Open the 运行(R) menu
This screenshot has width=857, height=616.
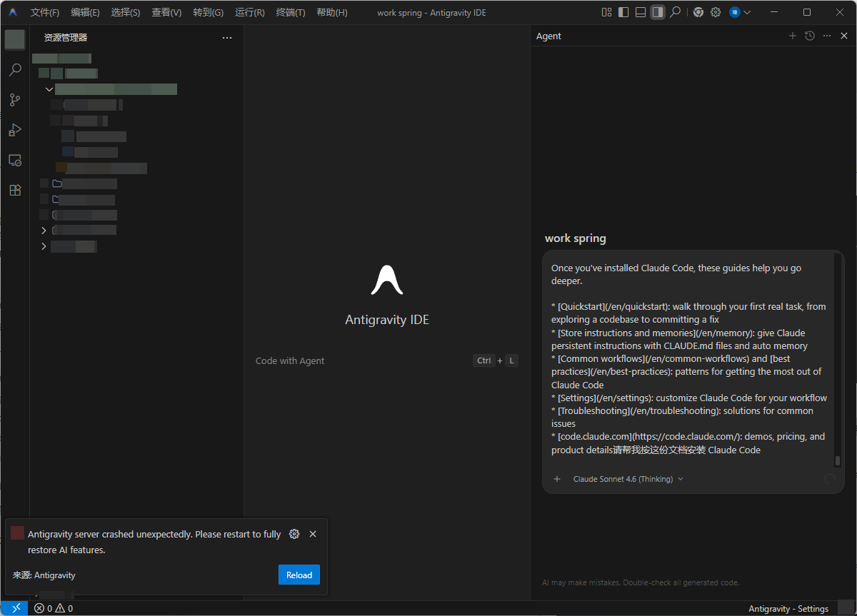[x=249, y=12]
